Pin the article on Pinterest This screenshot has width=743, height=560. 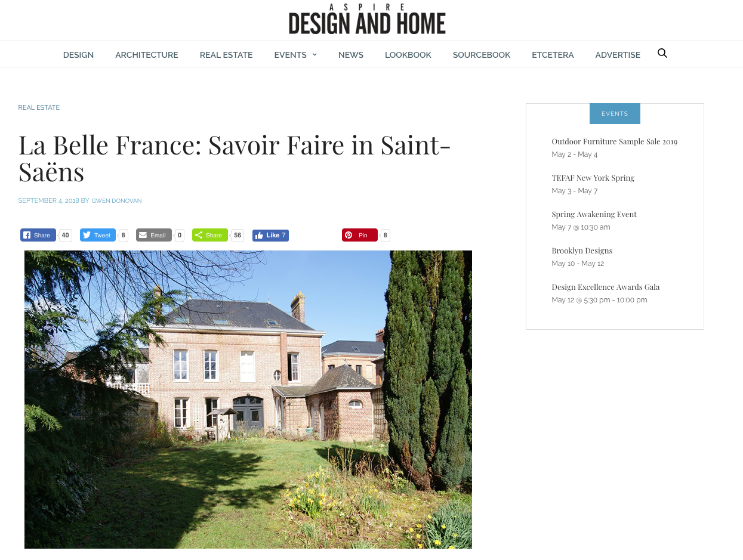pyautogui.click(x=360, y=235)
